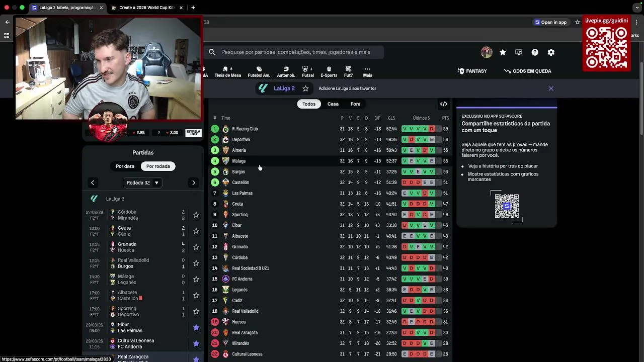Open ODDS EM QUEDA link
The width and height of the screenshot is (644, 362).
528,71
